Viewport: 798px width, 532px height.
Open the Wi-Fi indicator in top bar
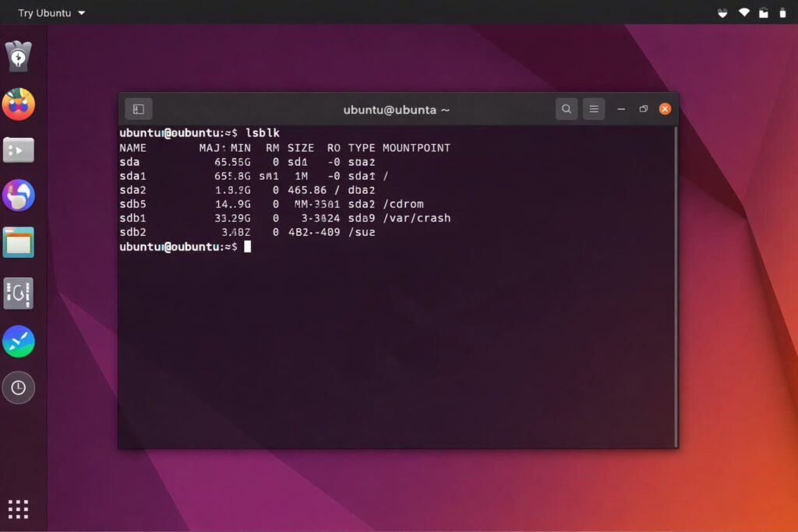pos(743,12)
